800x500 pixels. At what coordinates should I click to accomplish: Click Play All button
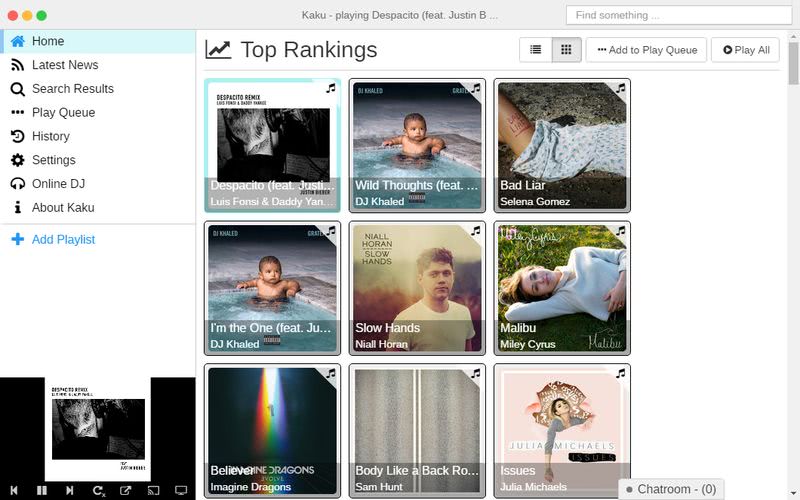pos(745,50)
